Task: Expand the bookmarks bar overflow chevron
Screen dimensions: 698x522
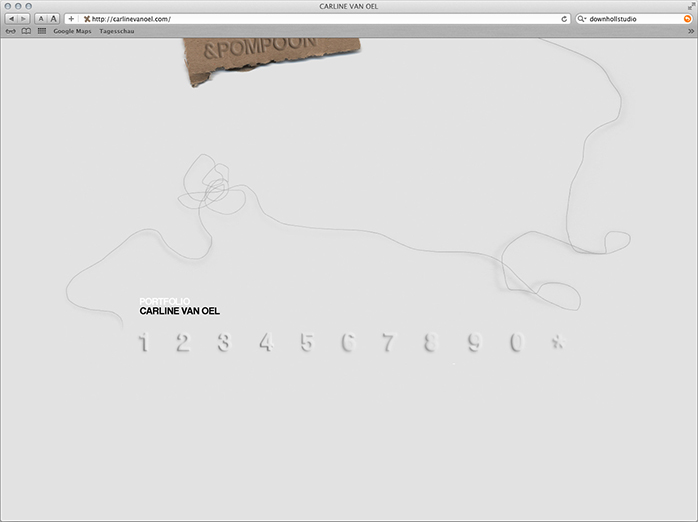Action: pyautogui.click(x=690, y=31)
